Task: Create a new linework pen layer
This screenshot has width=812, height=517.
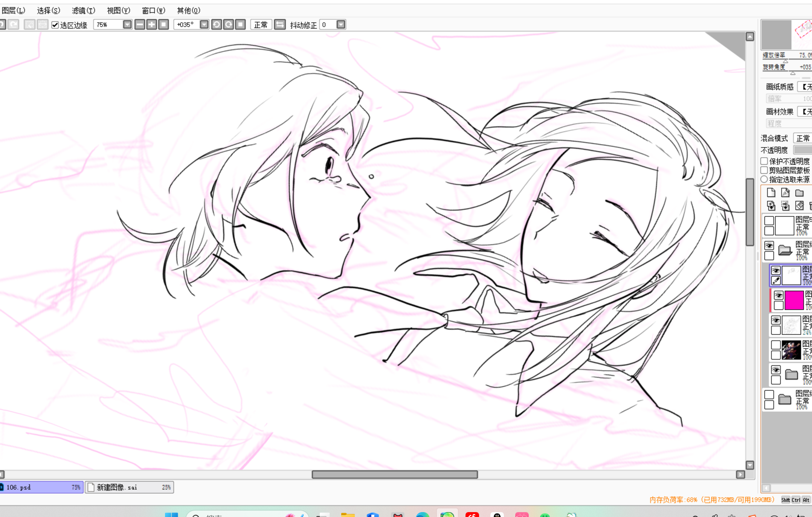Action: point(785,193)
